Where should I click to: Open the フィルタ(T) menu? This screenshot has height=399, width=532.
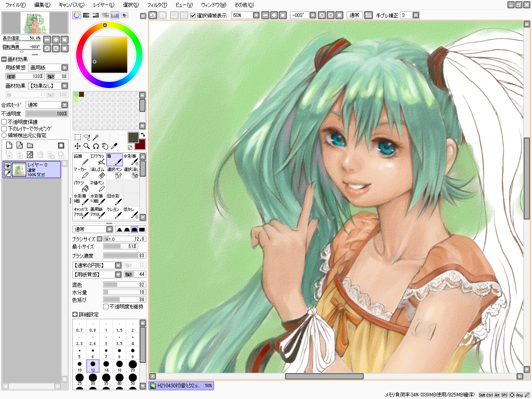(x=157, y=5)
